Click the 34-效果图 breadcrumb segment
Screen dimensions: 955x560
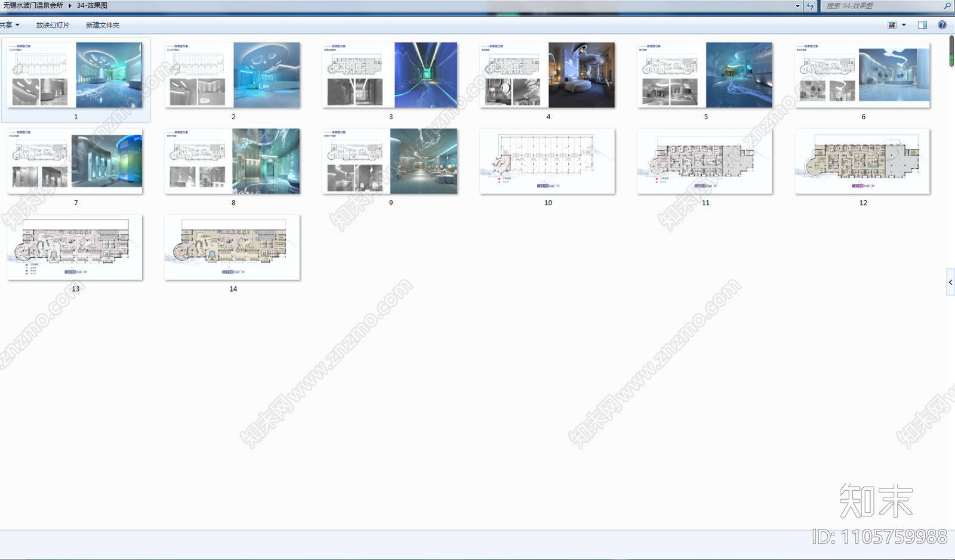tap(92, 5)
